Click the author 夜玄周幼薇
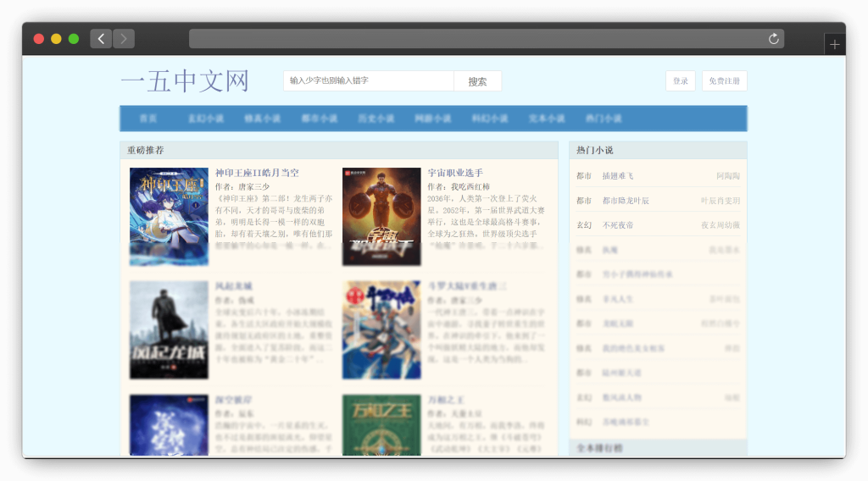Image resolution: width=868 pixels, height=481 pixels. pos(721,225)
